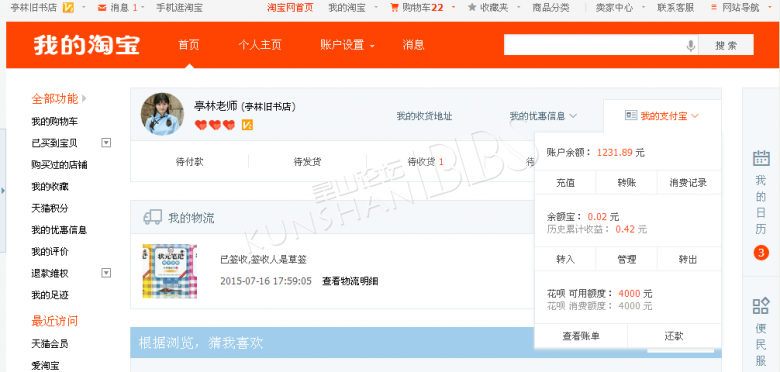Click the 转账 button
The image size is (780, 372).
pos(626,183)
